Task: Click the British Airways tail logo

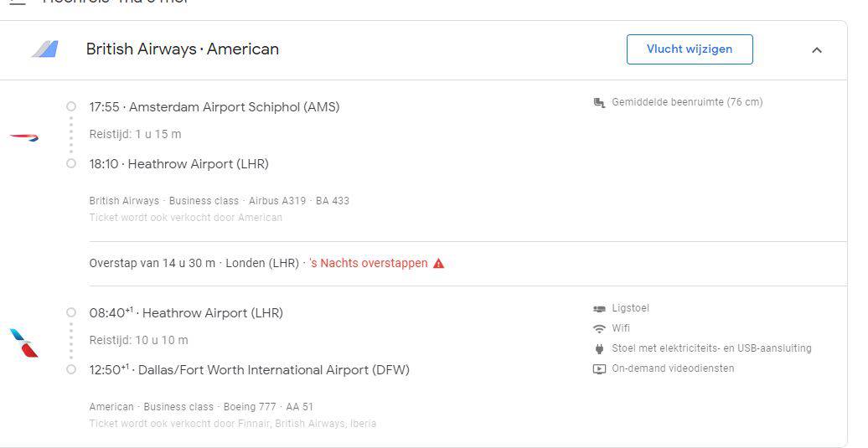Action: click(x=24, y=136)
